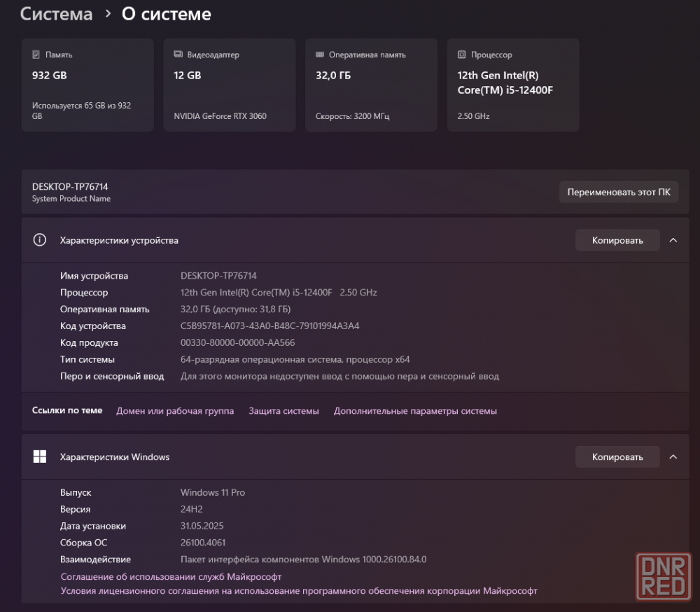Select processor value 12th Gen Intel i5-12400F row
Image resolution: width=700 pixels, height=612 pixels.
pyautogui.click(x=279, y=293)
